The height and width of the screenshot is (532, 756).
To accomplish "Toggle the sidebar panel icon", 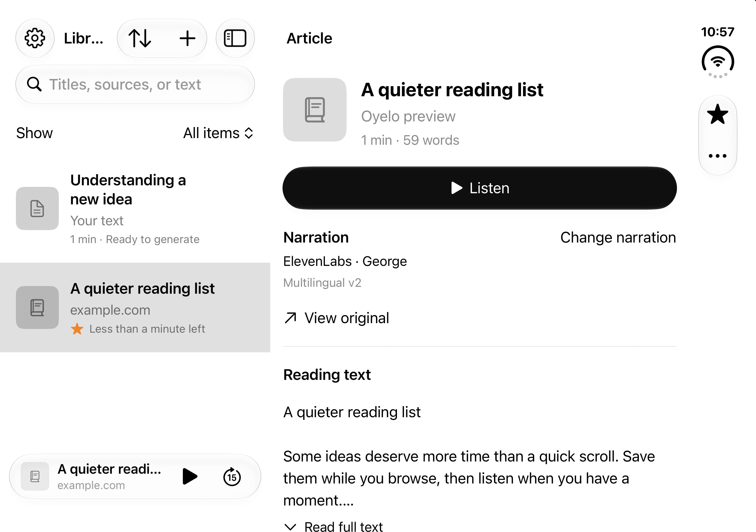I will click(x=235, y=38).
